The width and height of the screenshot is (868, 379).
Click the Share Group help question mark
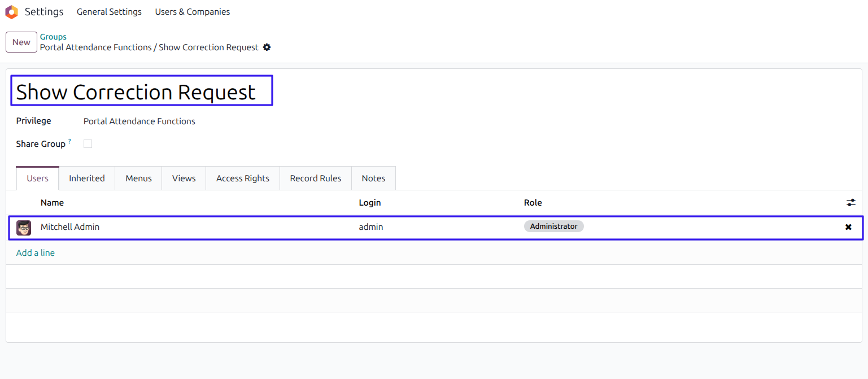click(x=70, y=141)
